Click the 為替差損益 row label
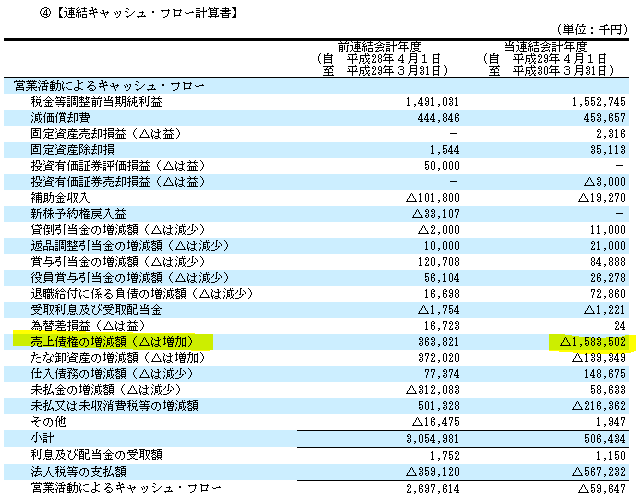Screen dimensions: 641x497 click(88, 326)
